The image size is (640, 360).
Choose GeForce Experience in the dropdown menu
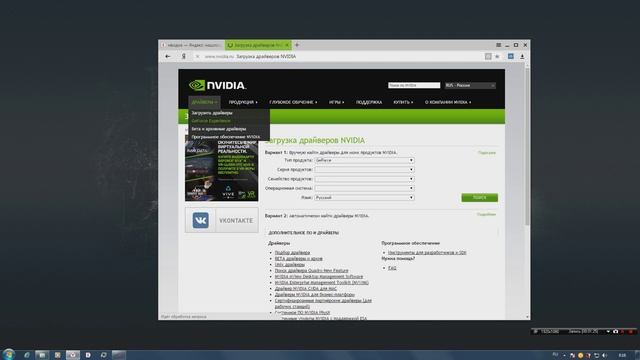[211, 121]
